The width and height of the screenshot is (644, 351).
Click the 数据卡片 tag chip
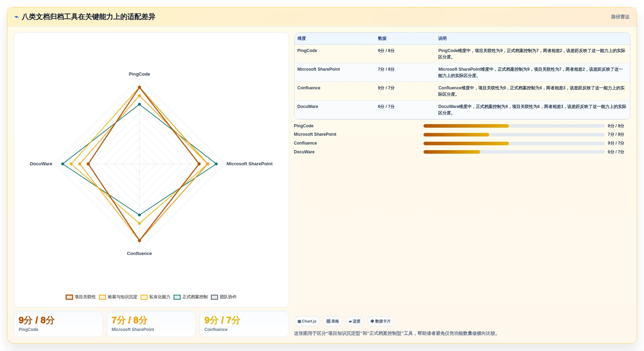click(x=381, y=321)
